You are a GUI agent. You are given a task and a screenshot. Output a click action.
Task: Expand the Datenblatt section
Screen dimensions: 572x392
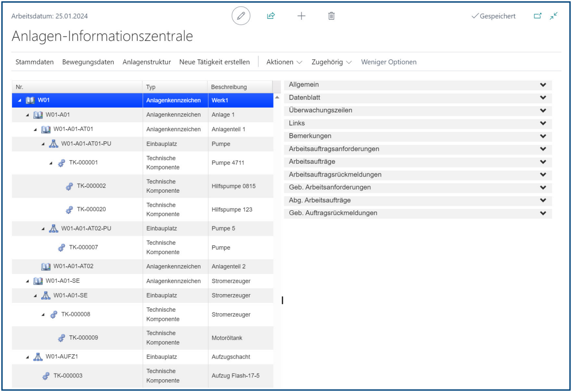[418, 98]
